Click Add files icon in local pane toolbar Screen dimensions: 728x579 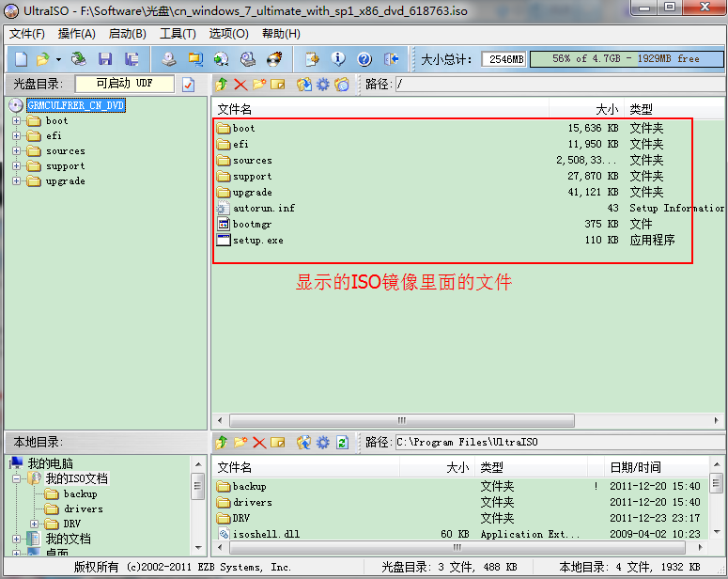coord(304,443)
